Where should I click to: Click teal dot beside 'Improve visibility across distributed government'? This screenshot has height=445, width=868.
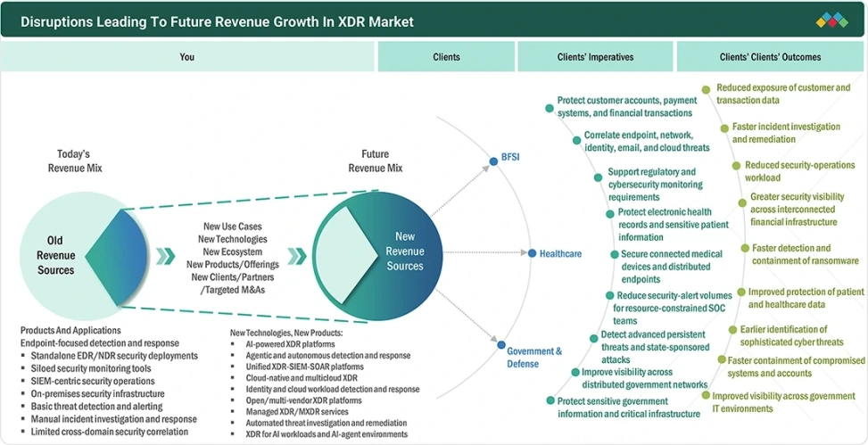click(x=575, y=373)
